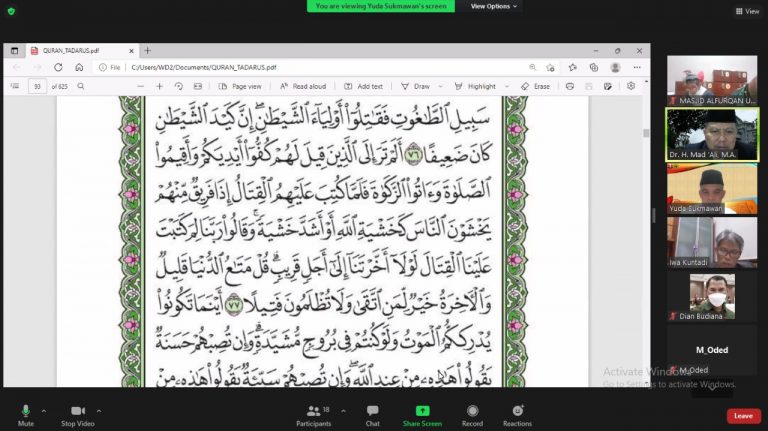
Task: Change the gallery View layout
Action: pyautogui.click(x=747, y=11)
